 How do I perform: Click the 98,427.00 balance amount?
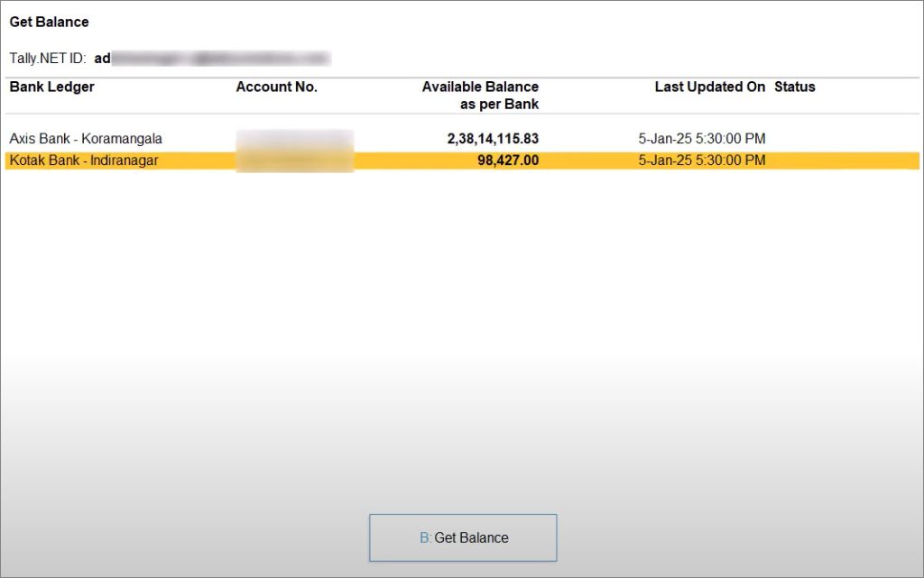[507, 161]
